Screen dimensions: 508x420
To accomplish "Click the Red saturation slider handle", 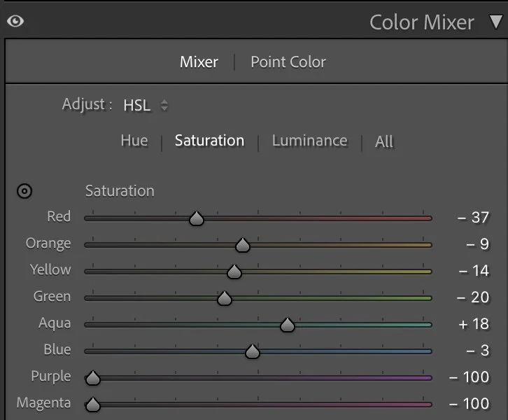I will pyautogui.click(x=197, y=218).
